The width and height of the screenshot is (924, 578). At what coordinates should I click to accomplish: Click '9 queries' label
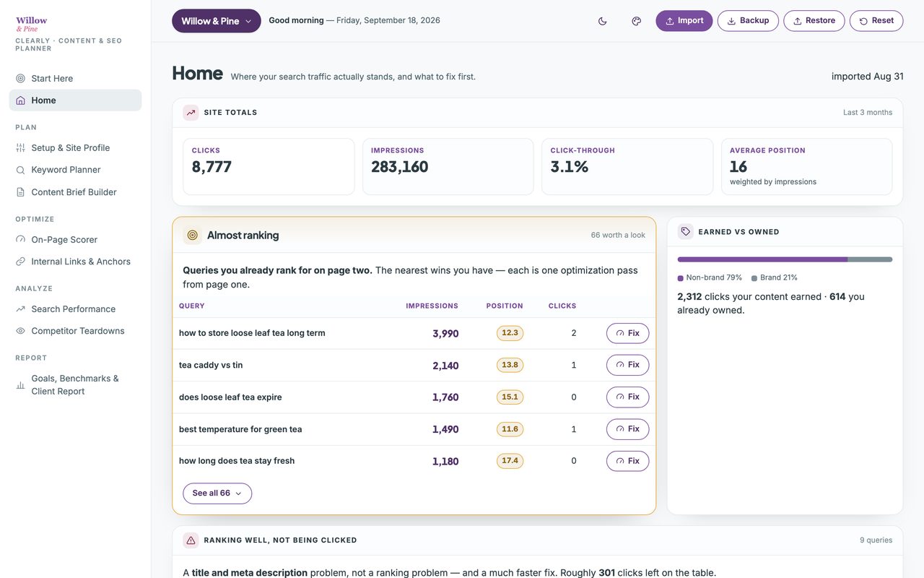pyautogui.click(x=876, y=540)
